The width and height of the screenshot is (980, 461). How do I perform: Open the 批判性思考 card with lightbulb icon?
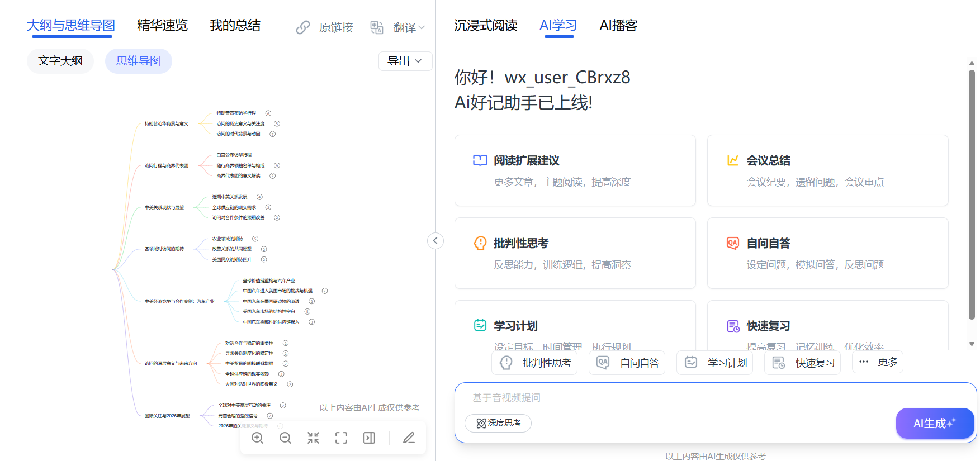575,253
